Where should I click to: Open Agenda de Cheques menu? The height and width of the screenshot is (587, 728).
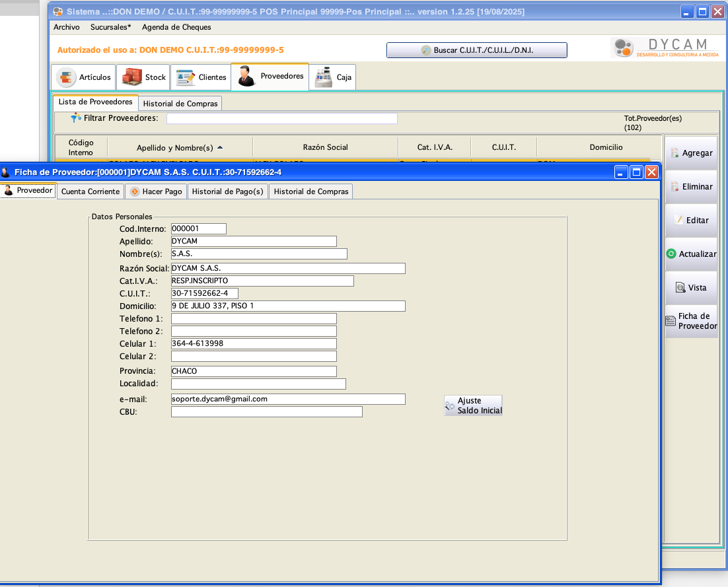click(x=176, y=27)
